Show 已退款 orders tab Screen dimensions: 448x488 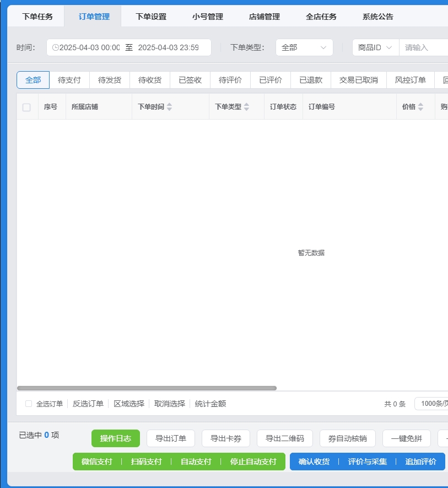pos(311,80)
